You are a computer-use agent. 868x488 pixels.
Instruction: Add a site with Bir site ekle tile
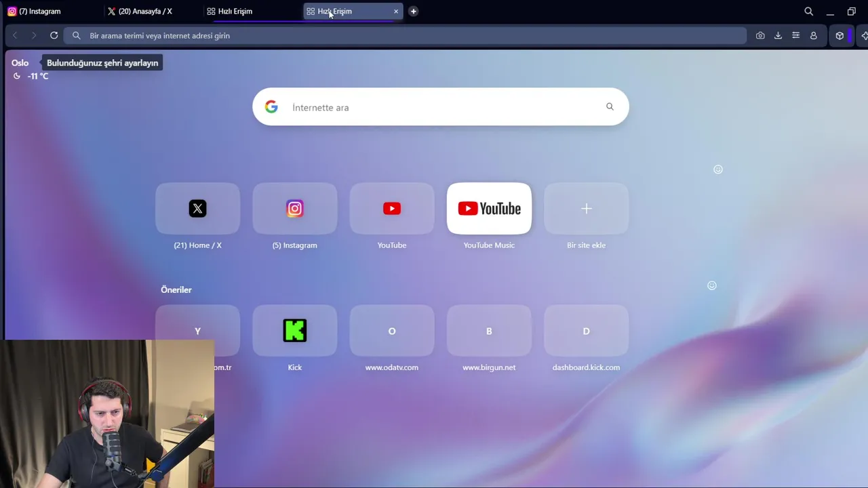(587, 208)
